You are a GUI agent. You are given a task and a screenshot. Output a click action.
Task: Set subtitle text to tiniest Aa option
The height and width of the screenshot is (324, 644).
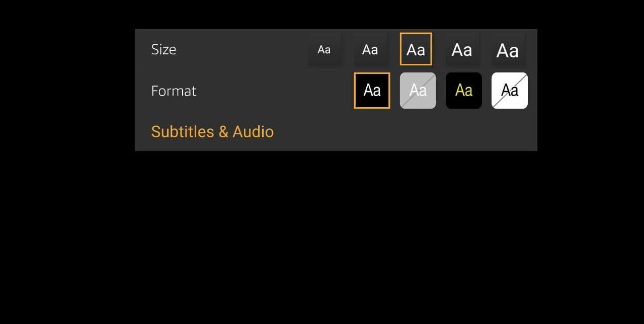pos(324,49)
